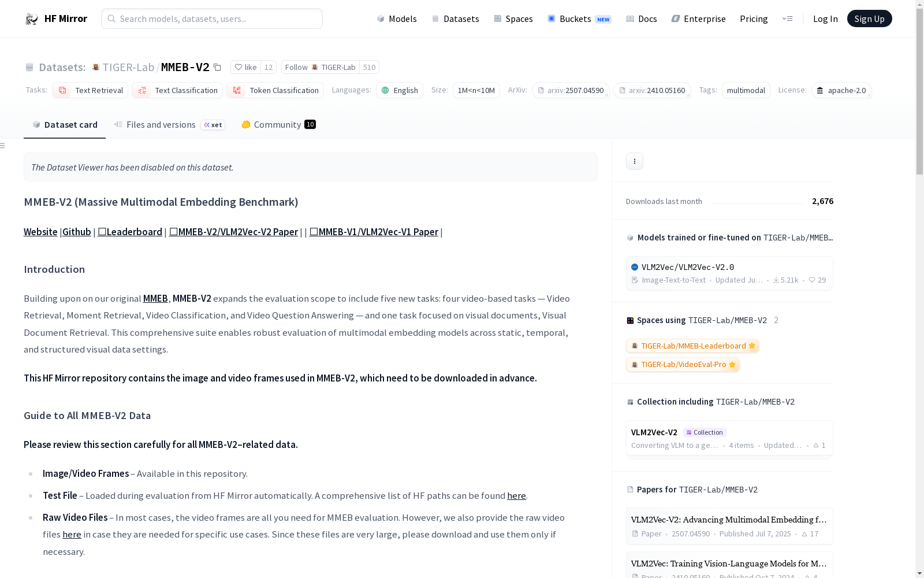The width and height of the screenshot is (924, 578).
Task: Open the apache-2.0 license tag
Action: coord(841,90)
